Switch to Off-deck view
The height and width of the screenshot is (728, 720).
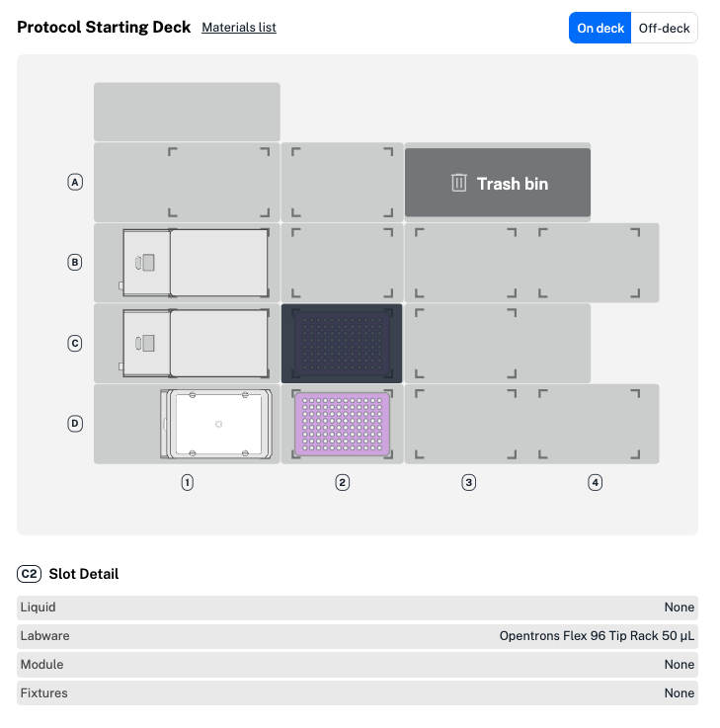(664, 28)
